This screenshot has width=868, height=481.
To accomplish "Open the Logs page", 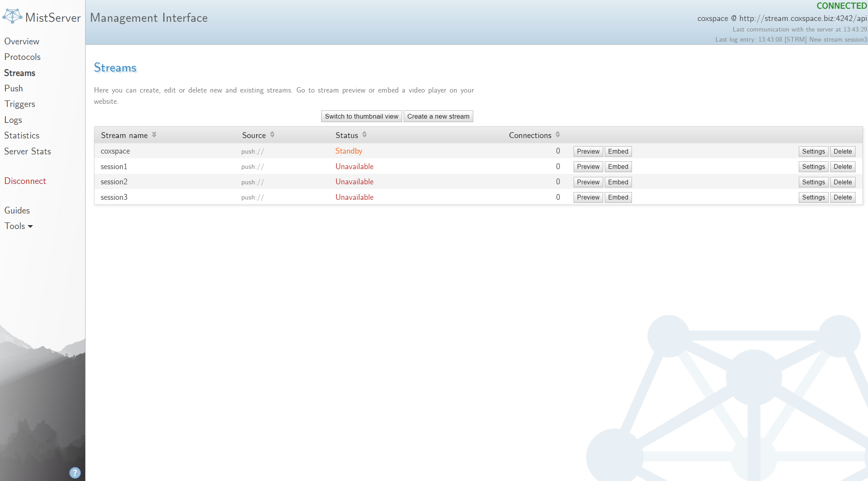I will click(x=13, y=120).
